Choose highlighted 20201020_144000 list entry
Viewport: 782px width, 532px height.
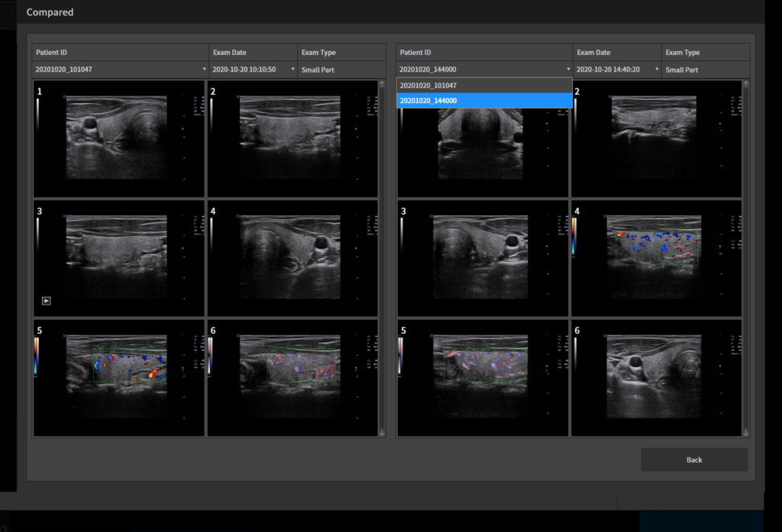tap(484, 100)
